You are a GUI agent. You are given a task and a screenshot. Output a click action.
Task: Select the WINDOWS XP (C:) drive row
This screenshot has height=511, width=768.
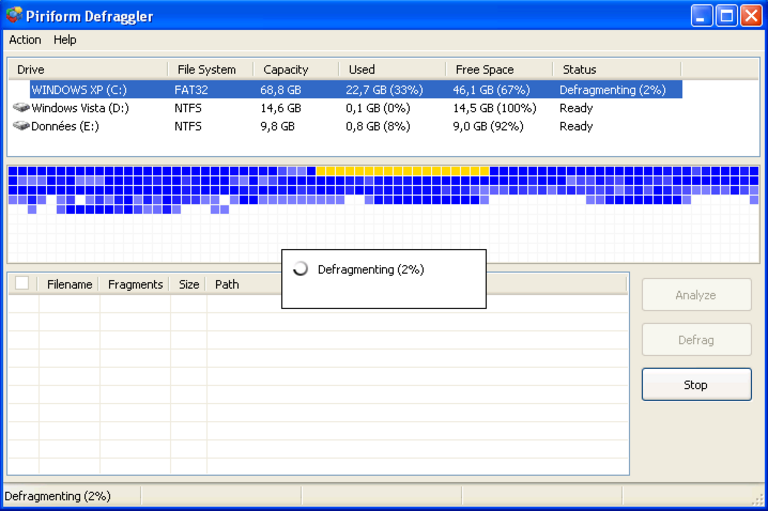[356, 90]
